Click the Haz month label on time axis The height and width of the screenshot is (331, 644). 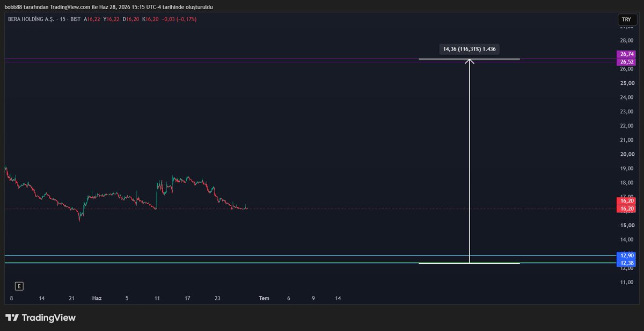(97, 298)
